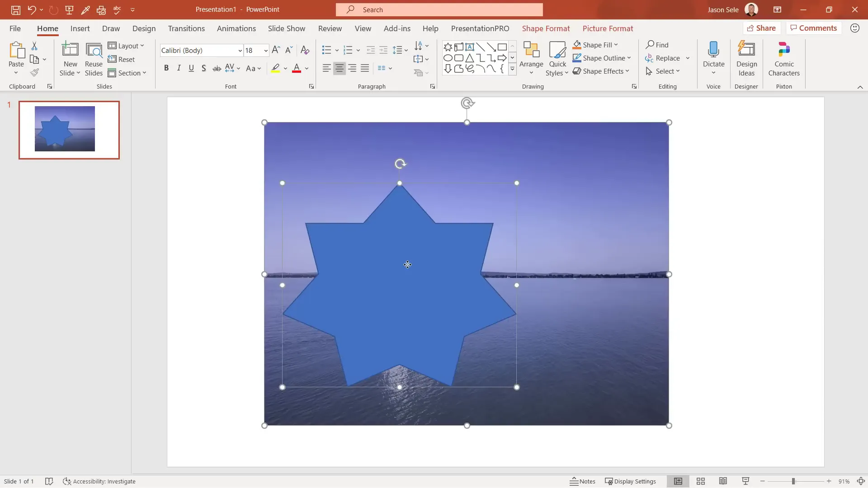Click Find in Editing group
This screenshot has height=488, width=868.
[x=657, y=45]
